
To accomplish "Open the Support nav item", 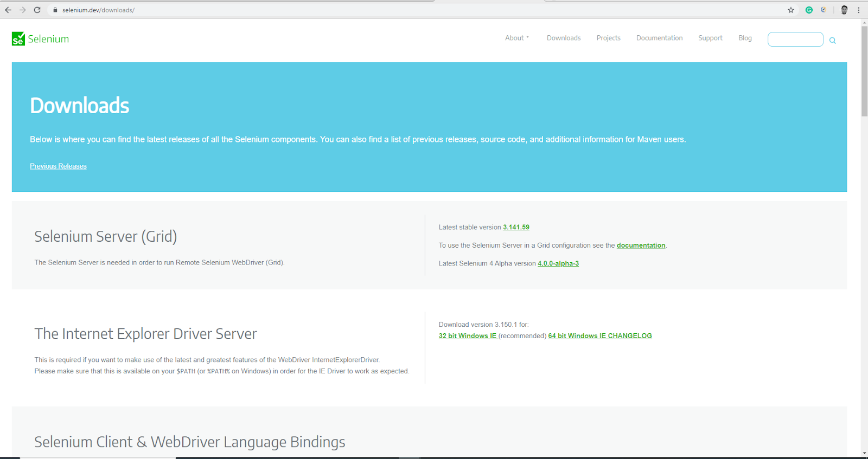I will 710,38.
